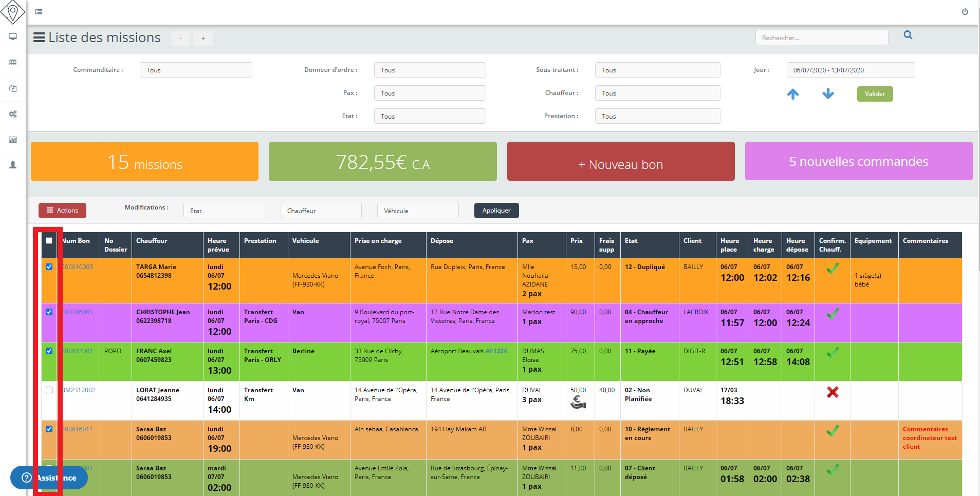Click the dark Appliquer button
The width and height of the screenshot is (980, 496).
tap(496, 211)
